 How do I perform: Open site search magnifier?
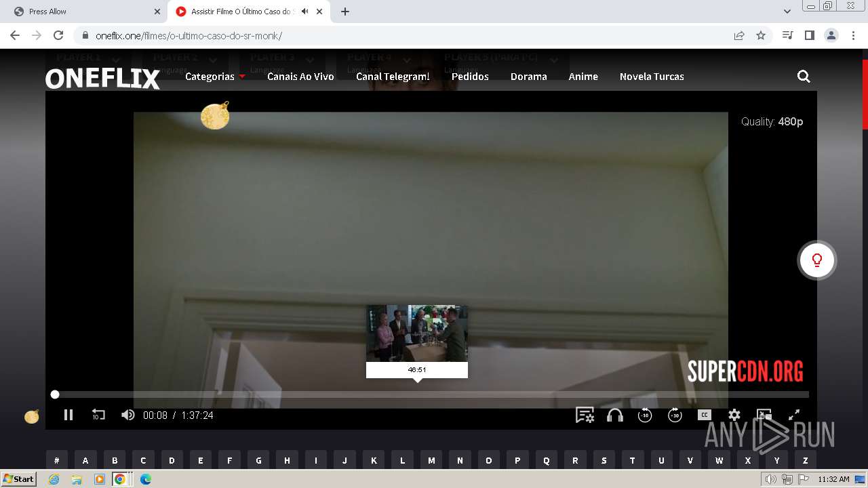(x=804, y=77)
